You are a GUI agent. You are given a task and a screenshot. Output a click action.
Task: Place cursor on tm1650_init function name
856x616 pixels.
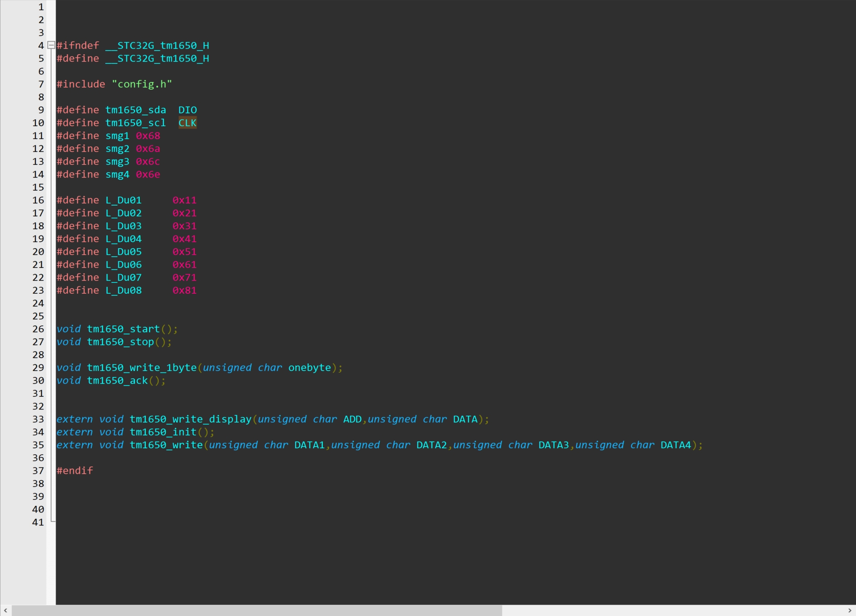(x=163, y=432)
